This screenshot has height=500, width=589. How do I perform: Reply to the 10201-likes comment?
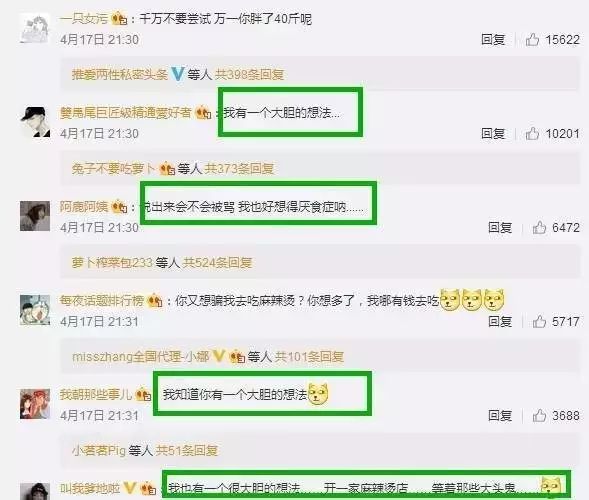click(493, 133)
